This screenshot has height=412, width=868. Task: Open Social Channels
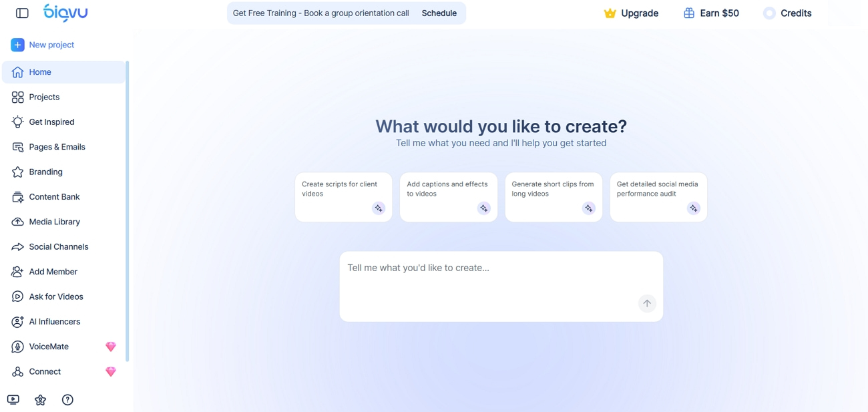click(x=63, y=246)
